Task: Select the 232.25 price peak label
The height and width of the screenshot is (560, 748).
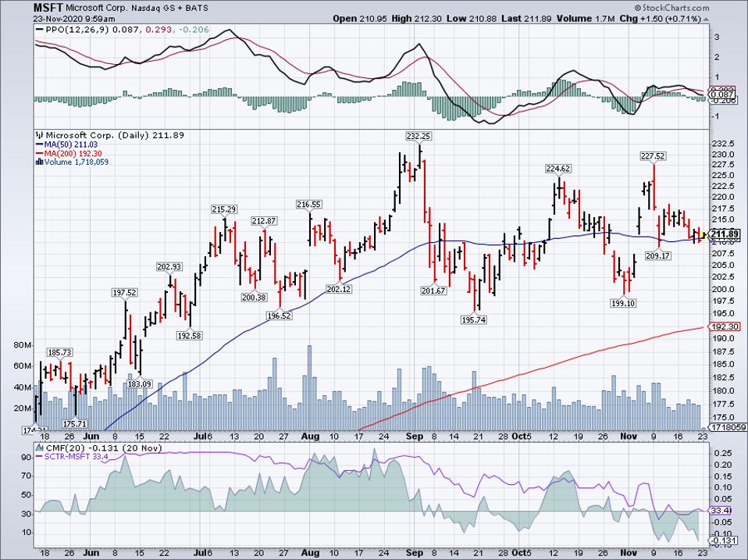Action: [419, 136]
